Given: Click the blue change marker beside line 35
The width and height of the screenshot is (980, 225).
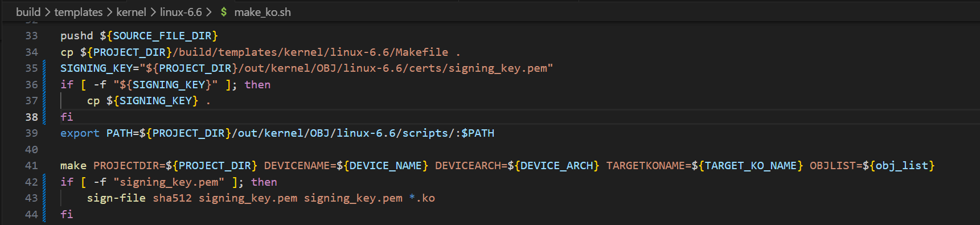Looking at the screenshot, I should point(44,68).
